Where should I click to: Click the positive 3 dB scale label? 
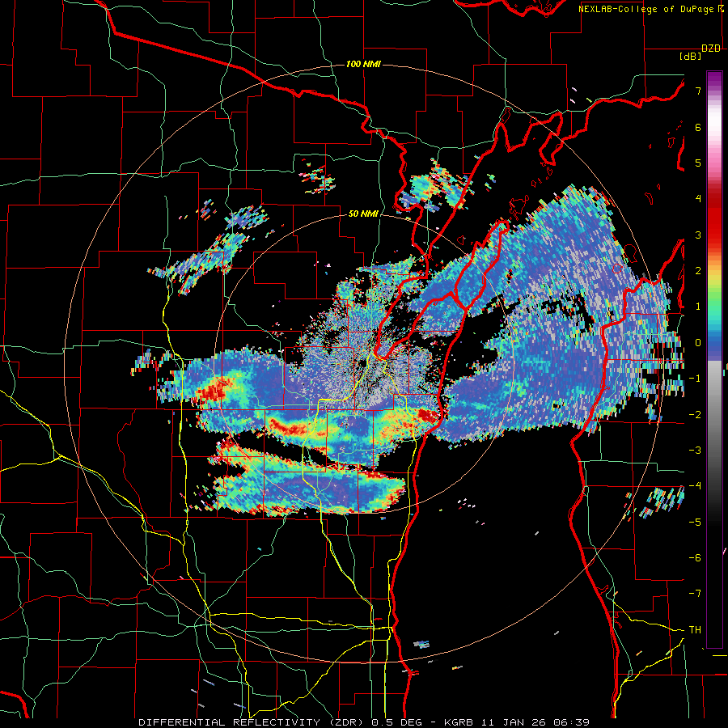(x=698, y=235)
